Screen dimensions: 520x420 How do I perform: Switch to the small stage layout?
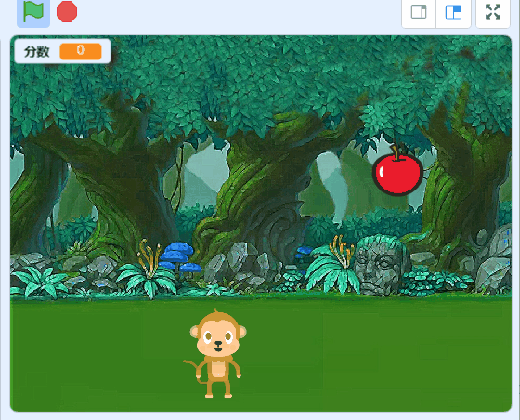[x=419, y=12]
